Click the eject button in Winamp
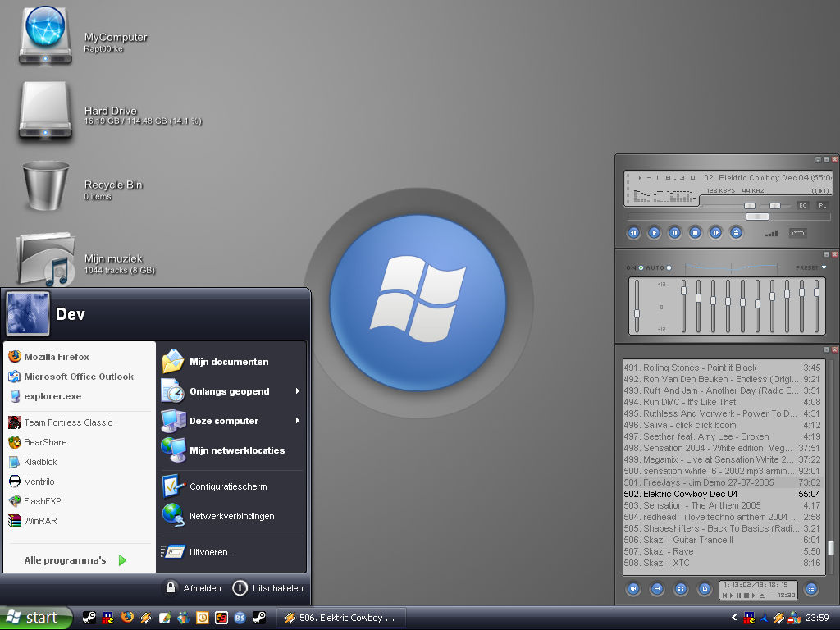The width and height of the screenshot is (840, 630). click(x=736, y=232)
